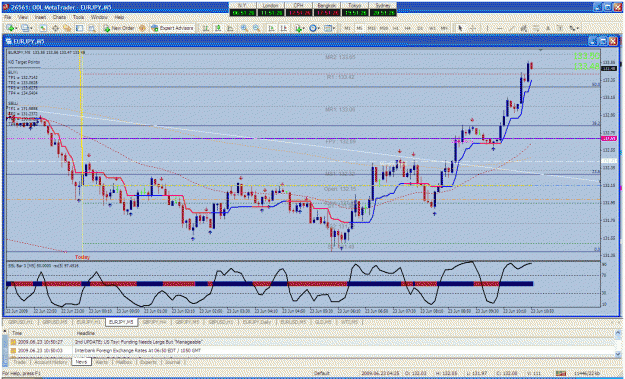625x379 pixels.
Task: Toggle the Chart Shift button
Action: pyautogui.click(x=283, y=28)
